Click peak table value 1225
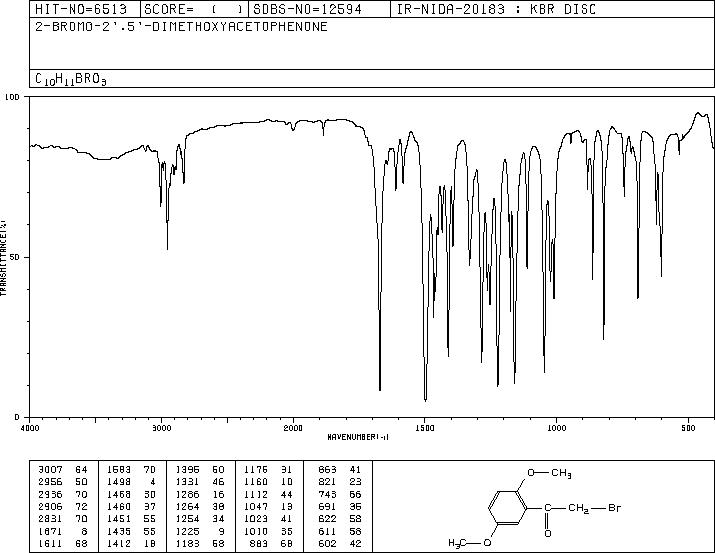Screen dimensions: 715x553 (187, 531)
